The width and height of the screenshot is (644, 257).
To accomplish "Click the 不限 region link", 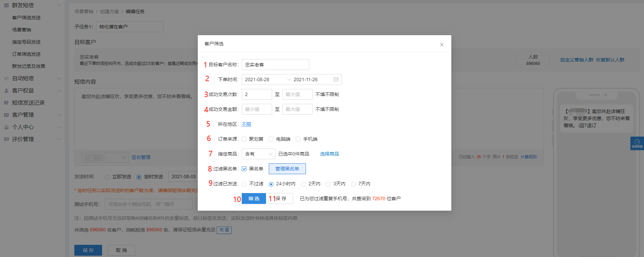I will [x=246, y=124].
